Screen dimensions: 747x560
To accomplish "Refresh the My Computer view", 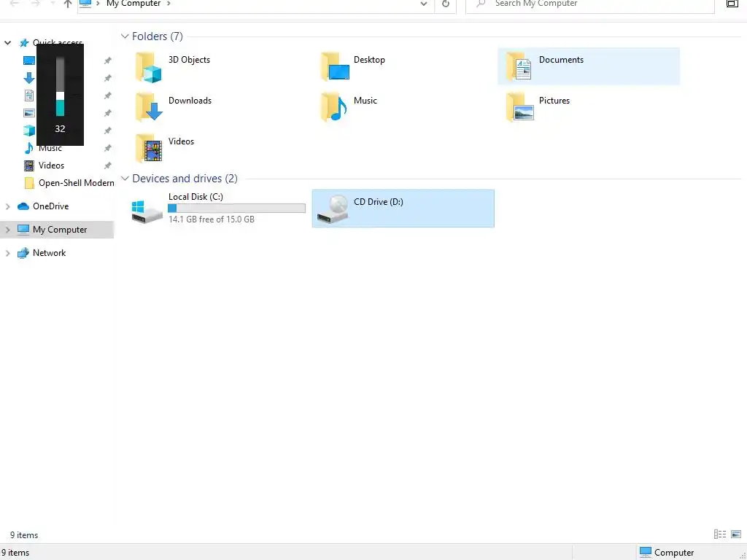I will pos(446,4).
